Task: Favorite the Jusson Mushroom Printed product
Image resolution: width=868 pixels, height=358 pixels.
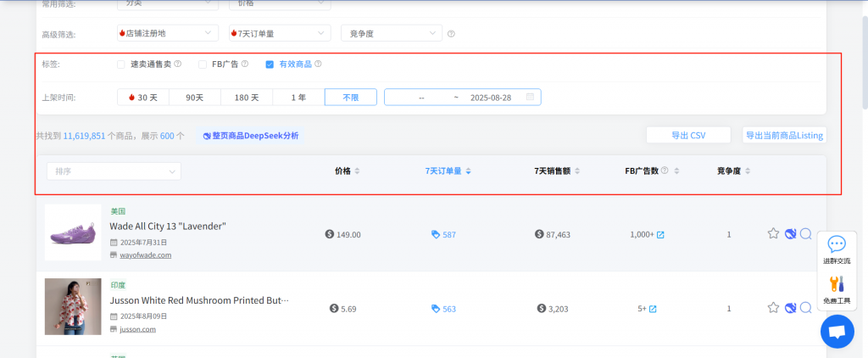Action: pos(773,308)
